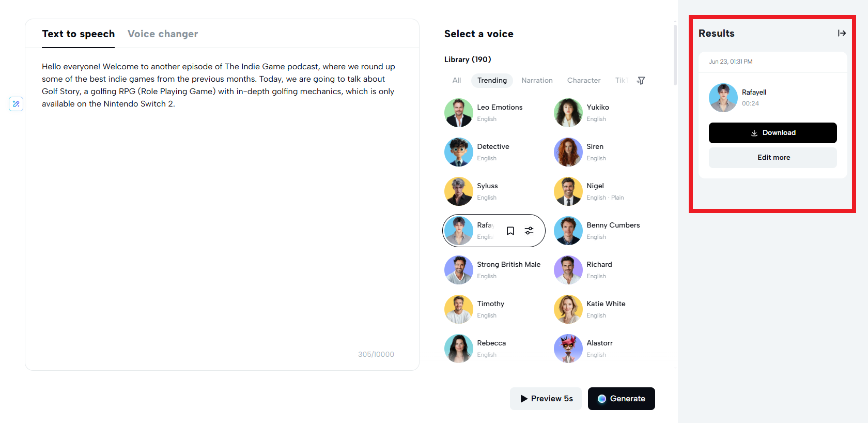
Task: Bookmark the Rafayell voice
Action: (510, 231)
